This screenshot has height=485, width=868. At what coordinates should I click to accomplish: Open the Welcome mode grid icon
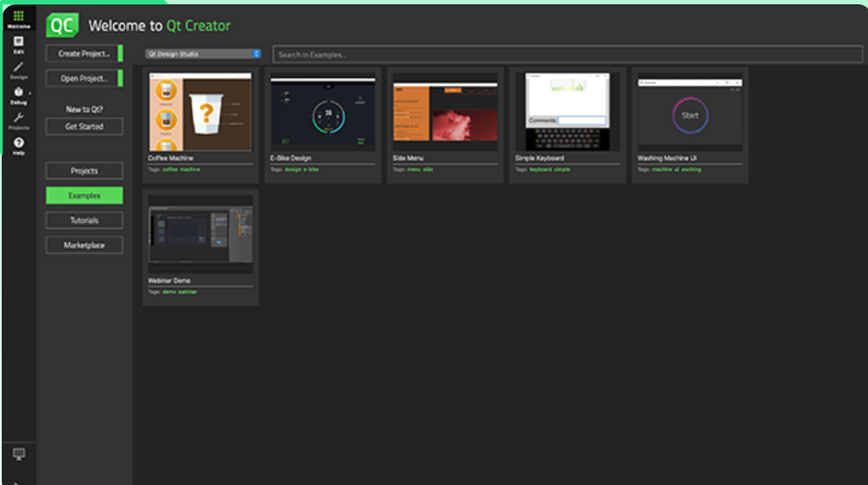pyautogui.click(x=18, y=17)
